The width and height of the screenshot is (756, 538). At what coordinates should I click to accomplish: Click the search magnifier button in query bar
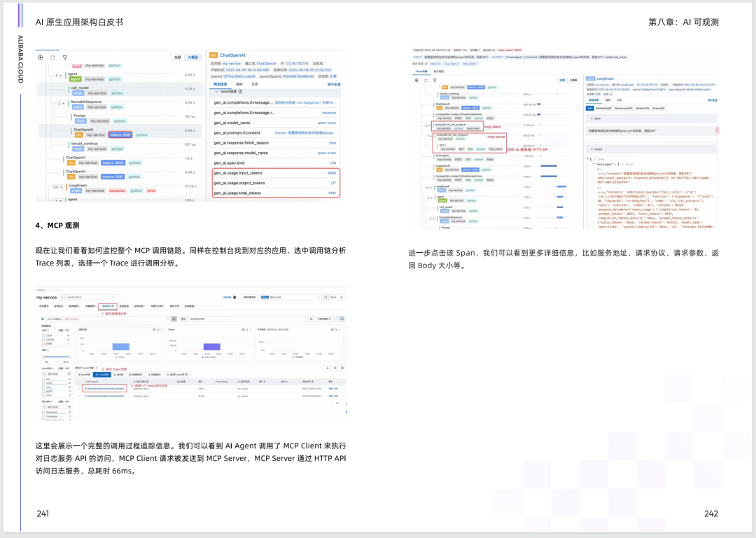click(174, 319)
